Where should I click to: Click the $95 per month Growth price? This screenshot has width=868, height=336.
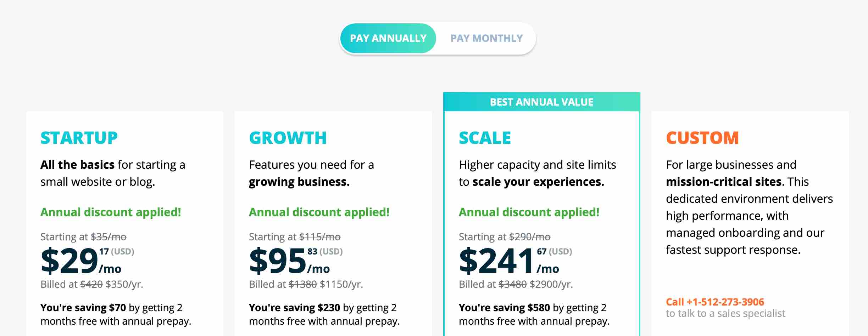coord(296,261)
